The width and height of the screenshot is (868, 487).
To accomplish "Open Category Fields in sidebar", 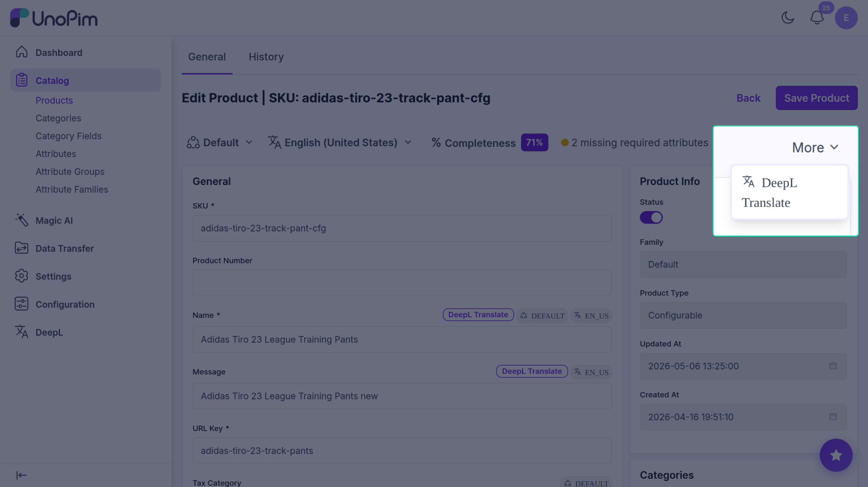I will [x=68, y=136].
